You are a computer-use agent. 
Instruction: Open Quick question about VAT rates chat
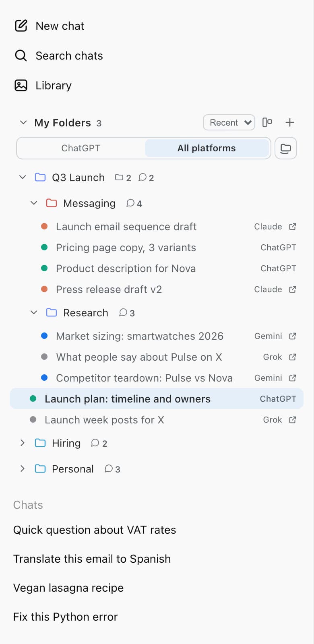(95, 530)
